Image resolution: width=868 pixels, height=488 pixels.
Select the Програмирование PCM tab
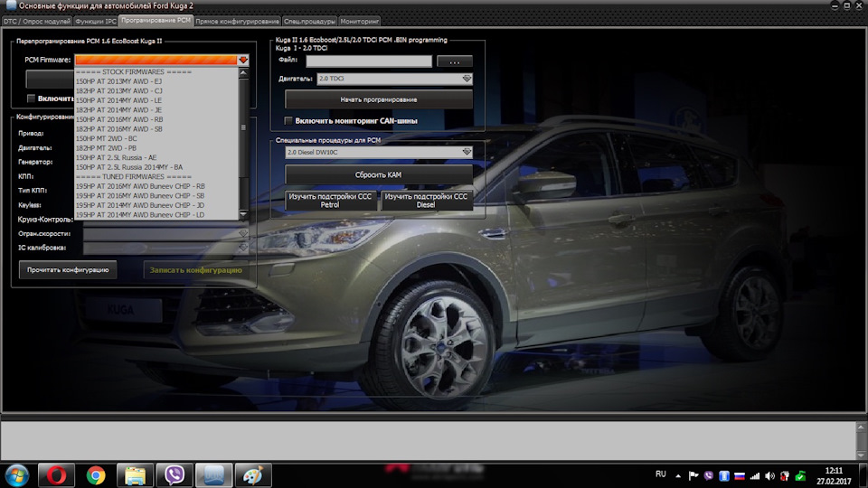[x=156, y=21]
